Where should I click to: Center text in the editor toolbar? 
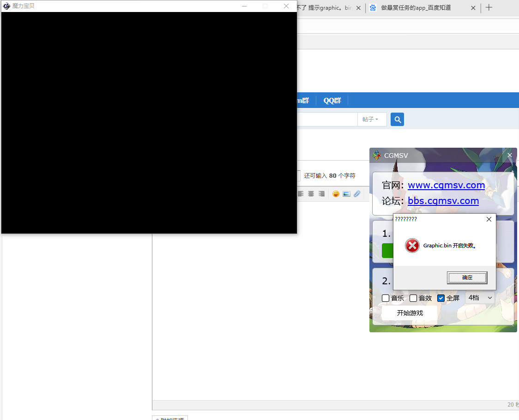(311, 194)
